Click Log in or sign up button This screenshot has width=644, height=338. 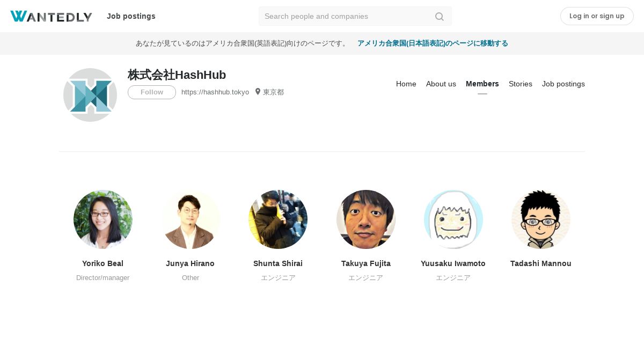coord(597,16)
